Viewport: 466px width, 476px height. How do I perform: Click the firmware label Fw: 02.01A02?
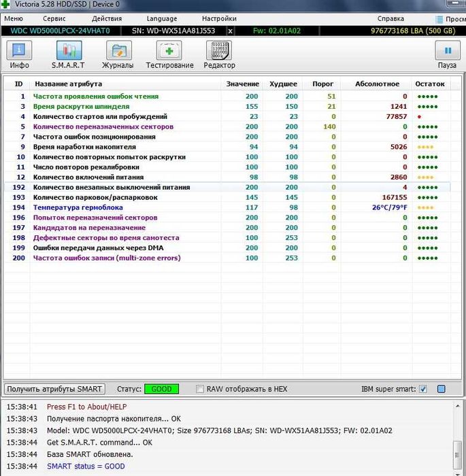277,31
